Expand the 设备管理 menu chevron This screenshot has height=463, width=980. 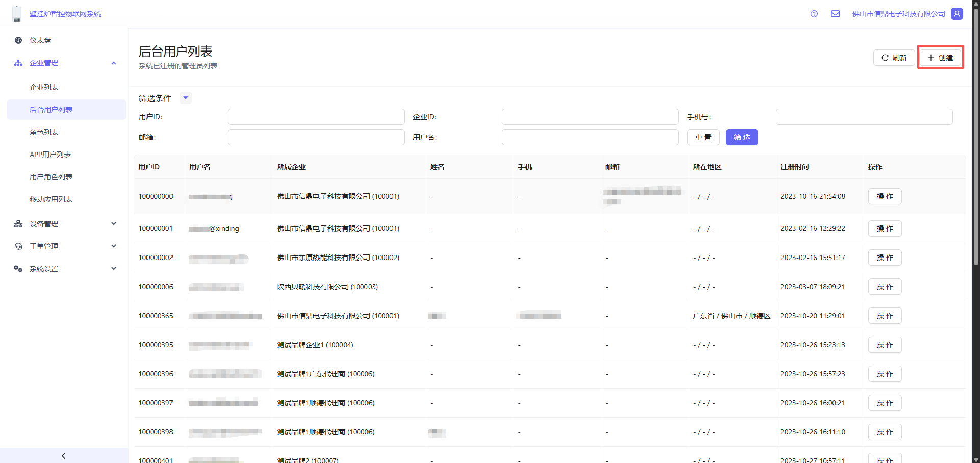coord(114,224)
